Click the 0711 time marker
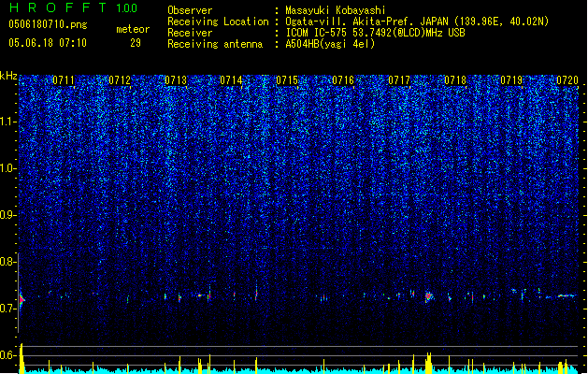The height and width of the screenshot is (374, 588). point(64,80)
